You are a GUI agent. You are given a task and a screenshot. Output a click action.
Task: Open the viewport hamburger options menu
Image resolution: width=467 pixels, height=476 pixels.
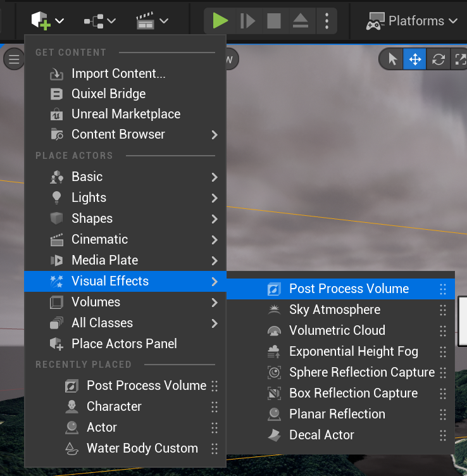point(14,59)
